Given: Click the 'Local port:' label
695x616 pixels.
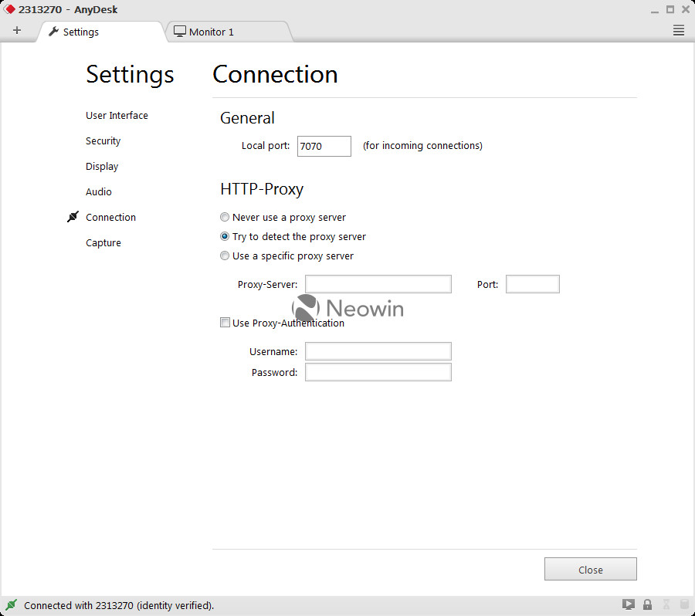Looking at the screenshot, I should tap(266, 145).
